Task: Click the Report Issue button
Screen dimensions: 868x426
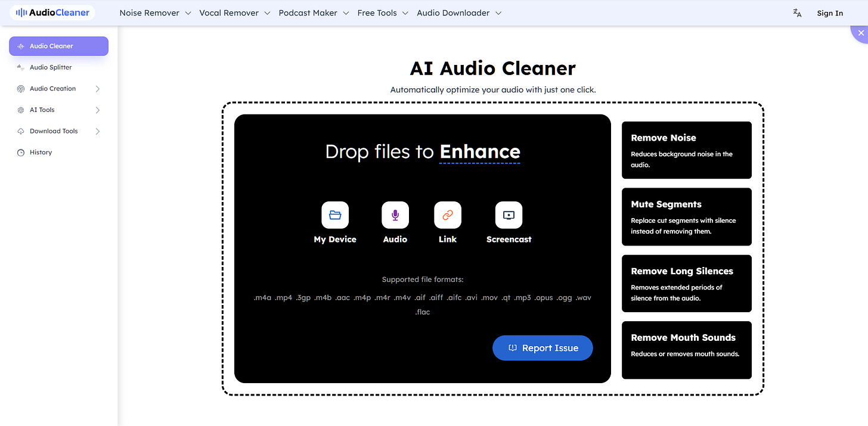Action: coord(542,347)
